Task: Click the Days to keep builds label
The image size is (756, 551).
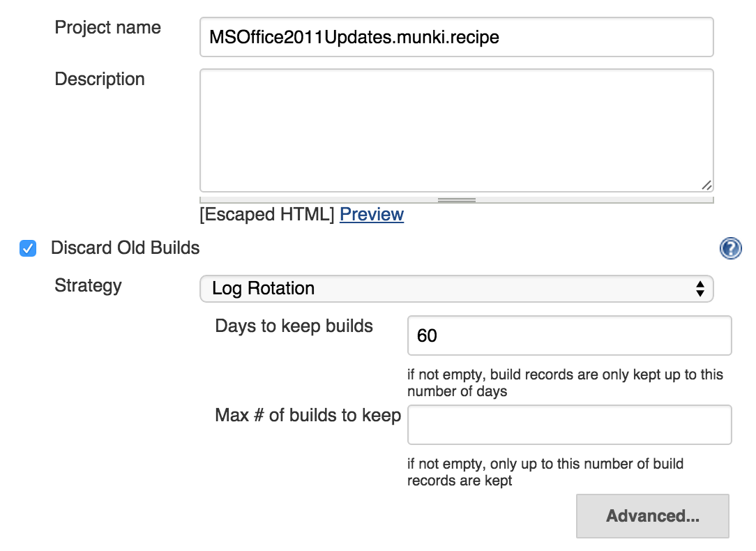Action: 294,326
